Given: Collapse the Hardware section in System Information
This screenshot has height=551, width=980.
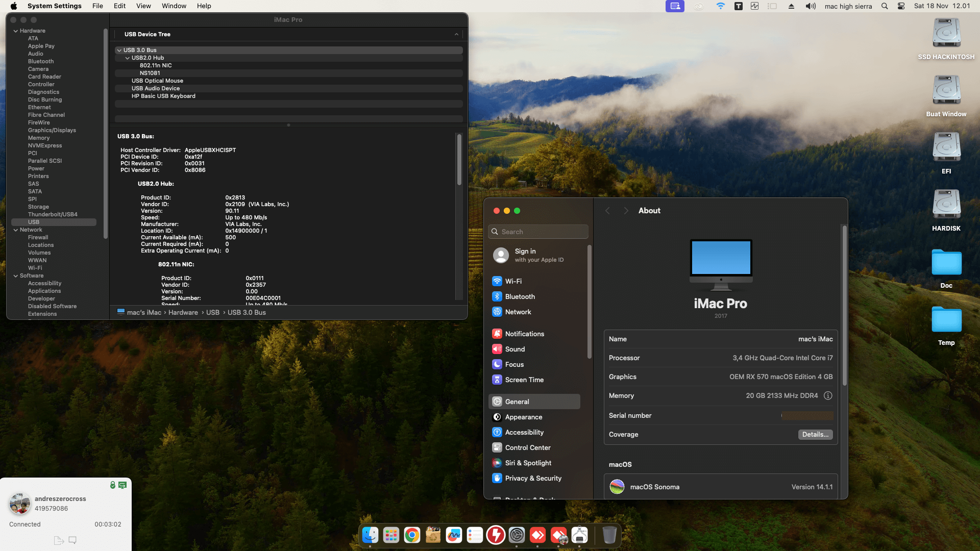Looking at the screenshot, I should click(16, 31).
